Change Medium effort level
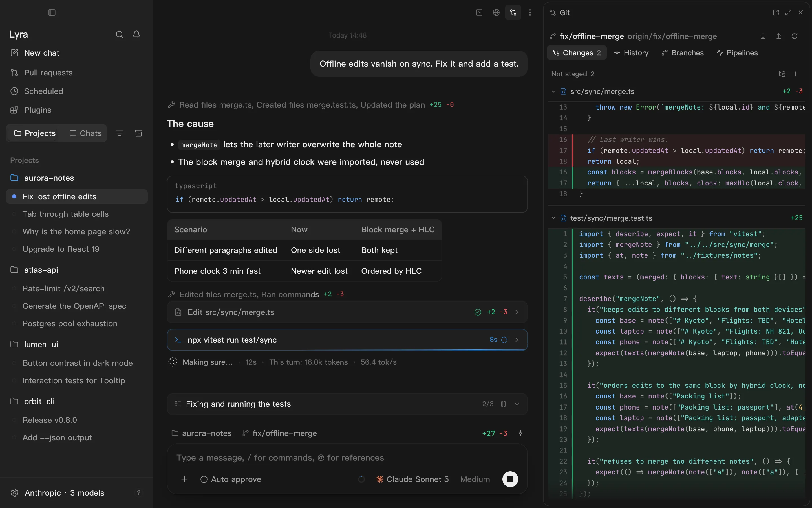The image size is (812, 508). 475,479
